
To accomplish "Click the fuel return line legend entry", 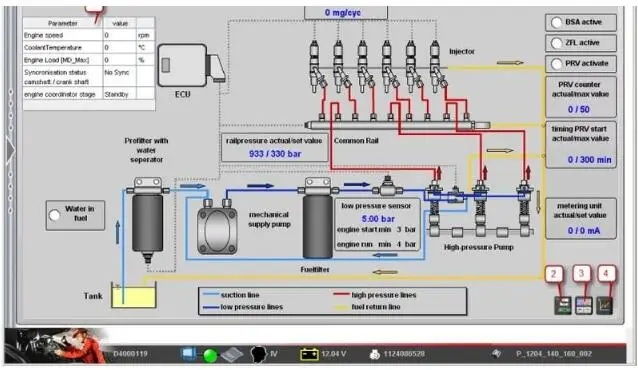I will pos(367,307).
